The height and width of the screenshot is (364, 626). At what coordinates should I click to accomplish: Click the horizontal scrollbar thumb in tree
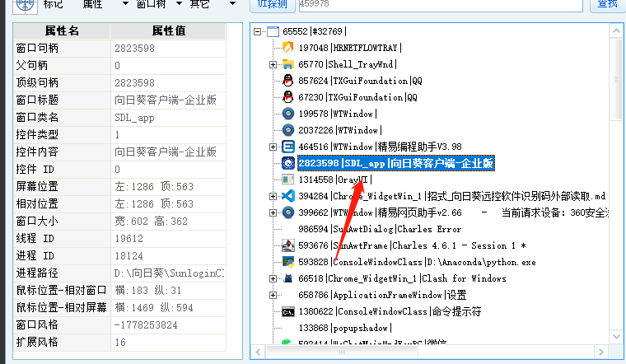tap(342, 352)
